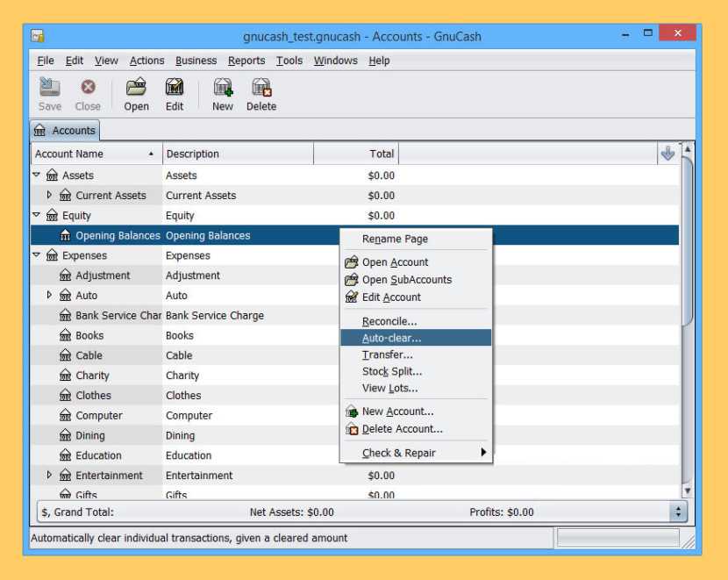Click the Edit account toolbar icon
The width and height of the screenshot is (728, 580).
tap(175, 88)
